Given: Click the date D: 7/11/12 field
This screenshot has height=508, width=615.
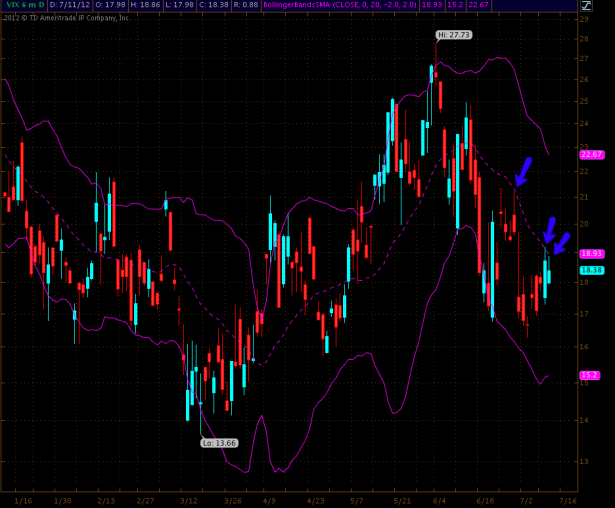Looking at the screenshot, I should tap(69, 6).
